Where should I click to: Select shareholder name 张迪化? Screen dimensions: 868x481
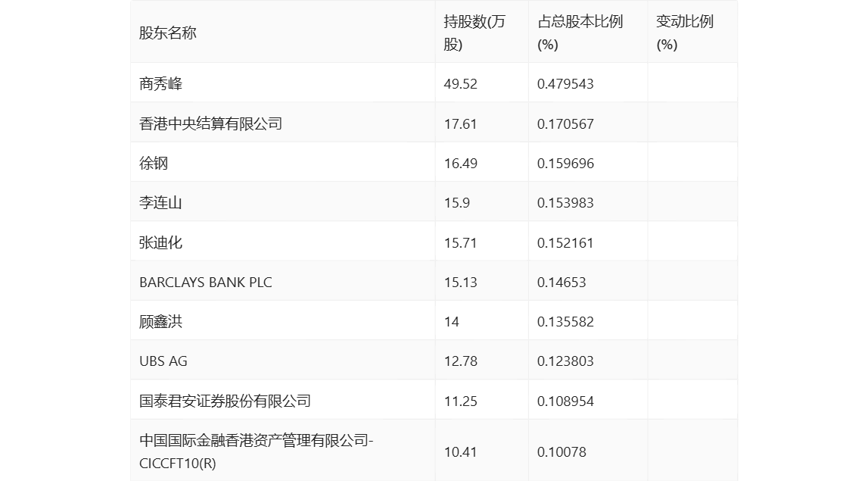point(160,242)
